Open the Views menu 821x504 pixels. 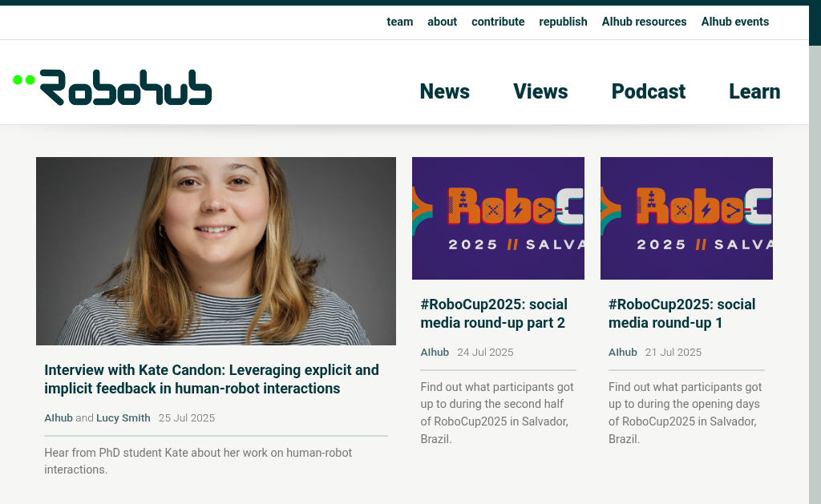pos(540,91)
